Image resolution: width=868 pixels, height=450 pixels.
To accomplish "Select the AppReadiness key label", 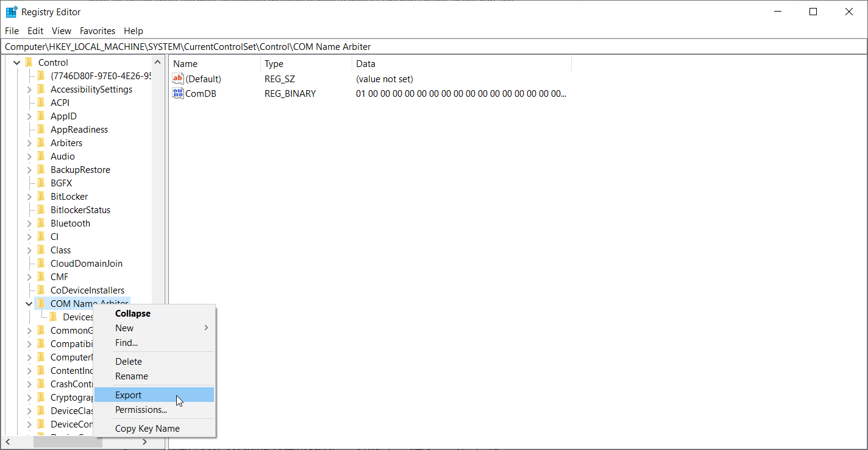I will click(79, 129).
